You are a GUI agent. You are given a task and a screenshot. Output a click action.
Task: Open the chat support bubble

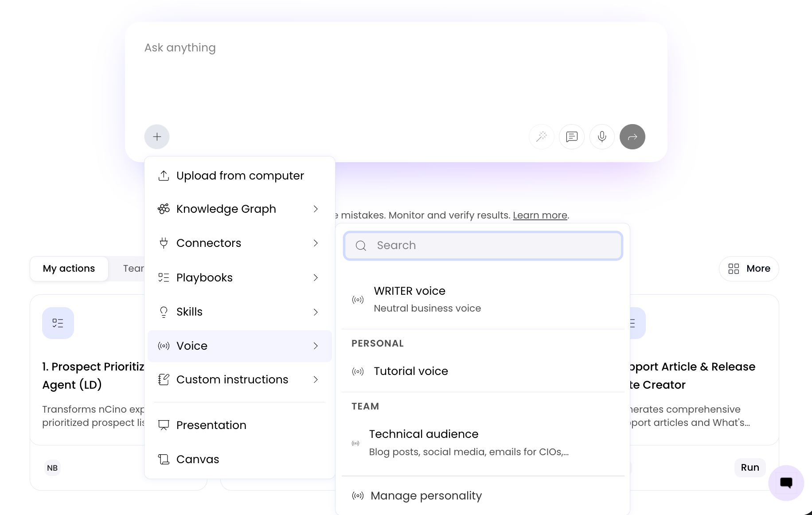click(786, 483)
